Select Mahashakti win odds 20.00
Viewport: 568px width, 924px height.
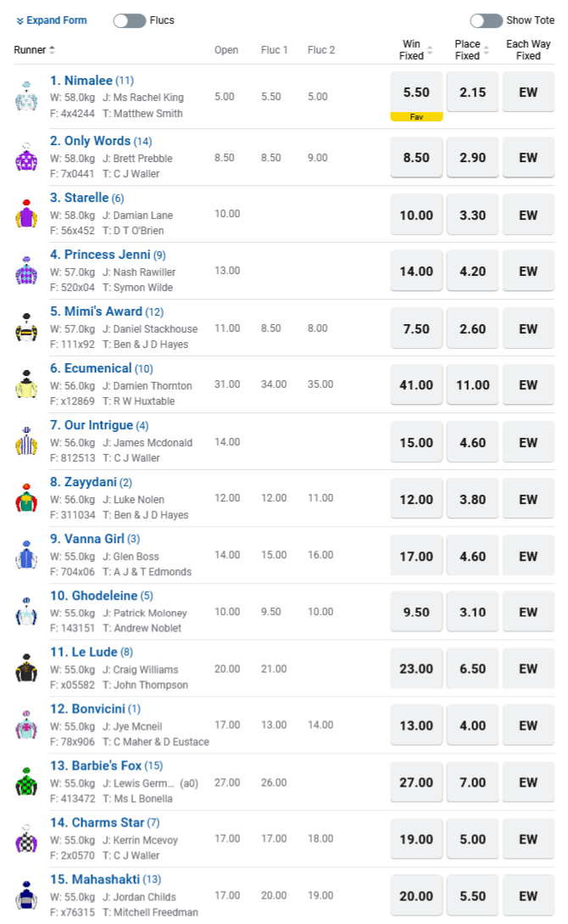pos(416,896)
